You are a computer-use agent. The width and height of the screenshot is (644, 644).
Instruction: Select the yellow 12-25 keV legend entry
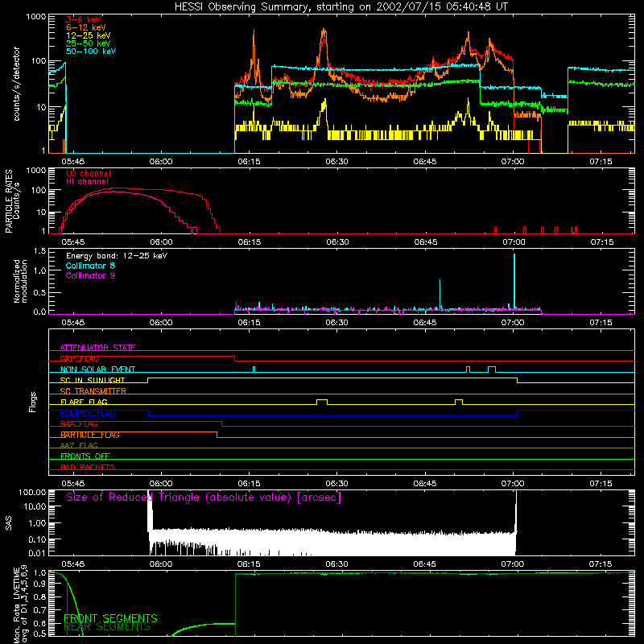coord(89,35)
